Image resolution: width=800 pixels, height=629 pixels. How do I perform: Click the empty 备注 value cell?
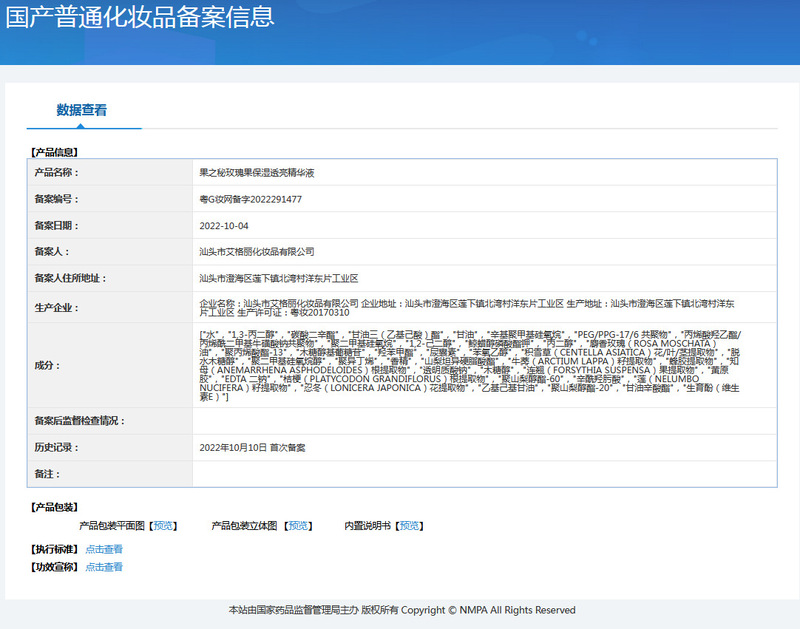(484, 473)
